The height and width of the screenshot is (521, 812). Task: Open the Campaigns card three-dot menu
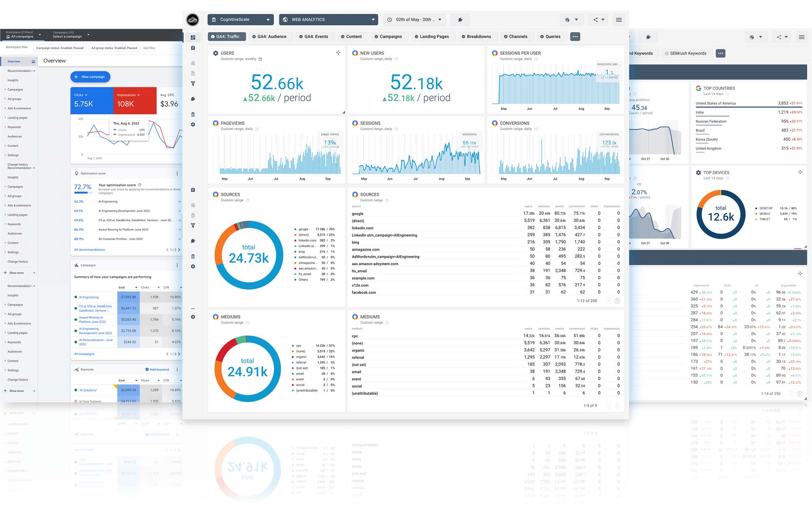pos(177,265)
